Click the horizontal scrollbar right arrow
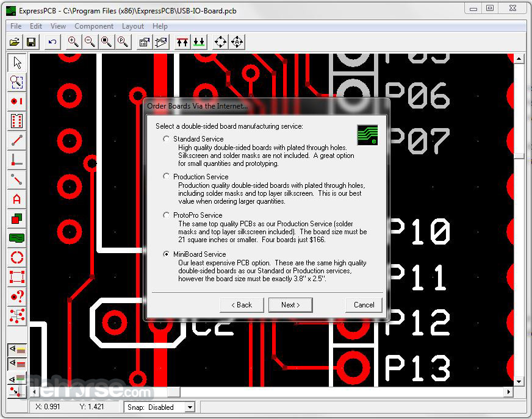Viewport: 532px width, 419px height. pyautogui.click(x=509, y=392)
